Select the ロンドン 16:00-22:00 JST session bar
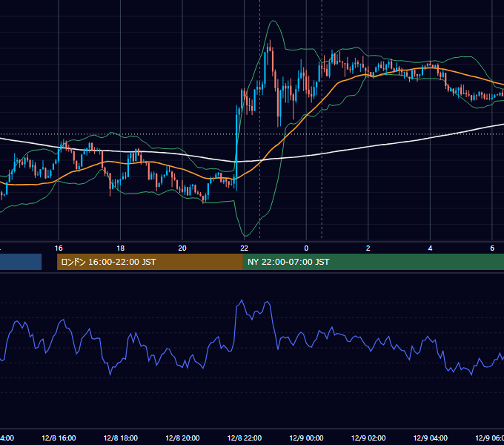Viewport: 504px width, 445px height. [x=150, y=262]
